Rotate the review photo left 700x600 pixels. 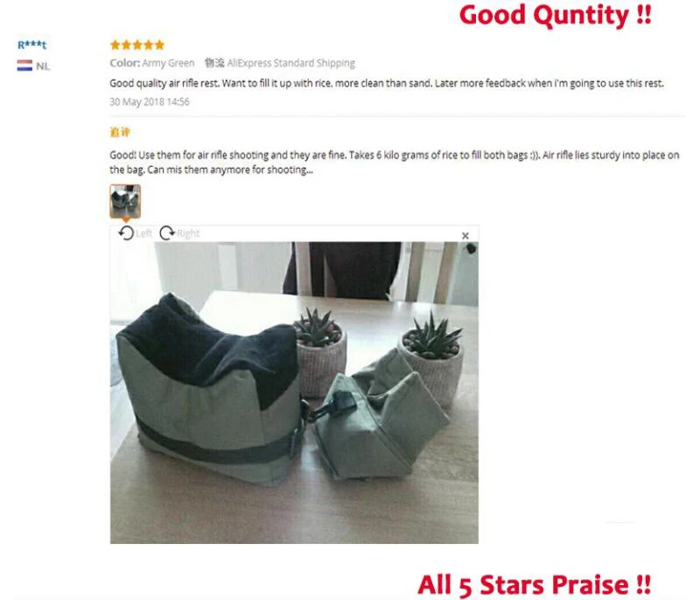126,233
